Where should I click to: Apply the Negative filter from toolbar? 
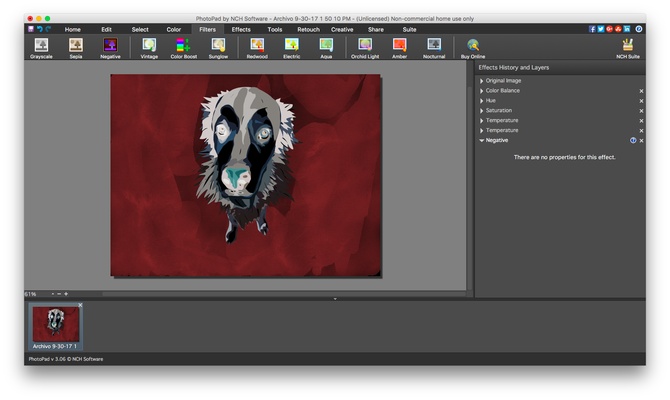click(110, 48)
